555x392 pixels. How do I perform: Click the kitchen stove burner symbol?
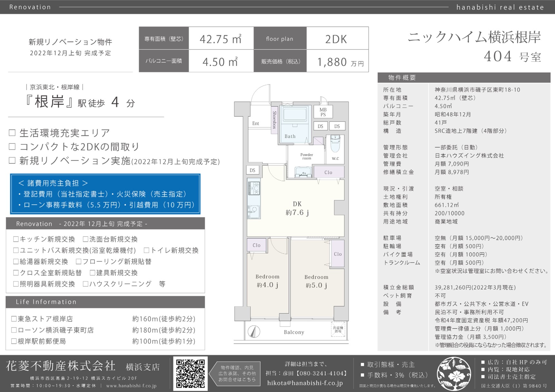click(x=254, y=188)
